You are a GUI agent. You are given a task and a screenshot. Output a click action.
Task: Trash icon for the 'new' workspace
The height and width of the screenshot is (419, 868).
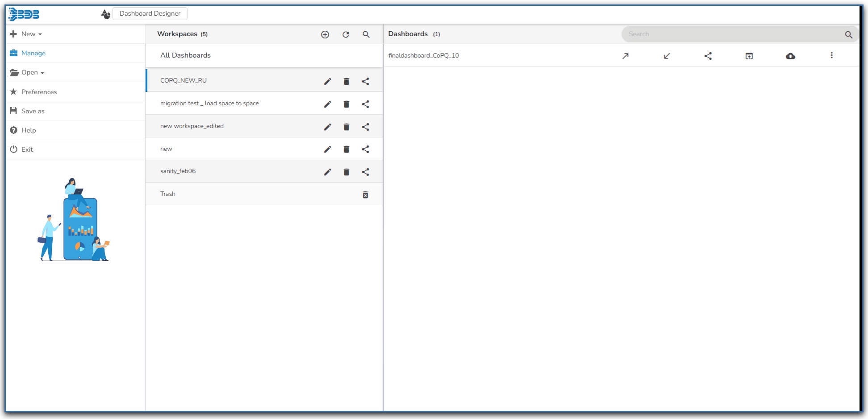tap(346, 149)
